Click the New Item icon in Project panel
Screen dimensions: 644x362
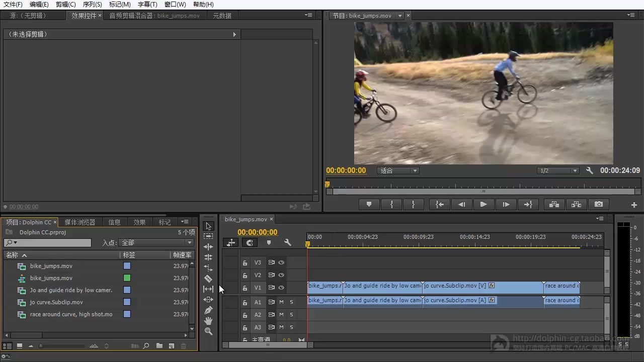click(x=171, y=346)
